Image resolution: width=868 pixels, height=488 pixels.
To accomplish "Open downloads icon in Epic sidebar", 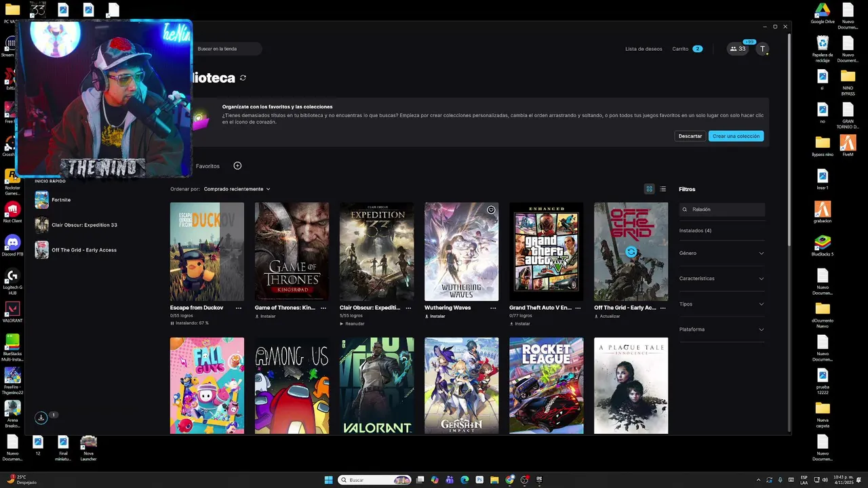I will [x=41, y=418].
